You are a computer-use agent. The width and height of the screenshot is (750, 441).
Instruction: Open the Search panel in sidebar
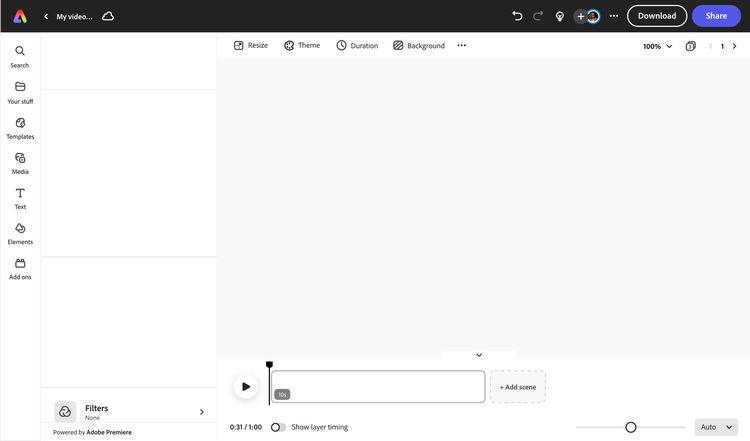[20, 56]
